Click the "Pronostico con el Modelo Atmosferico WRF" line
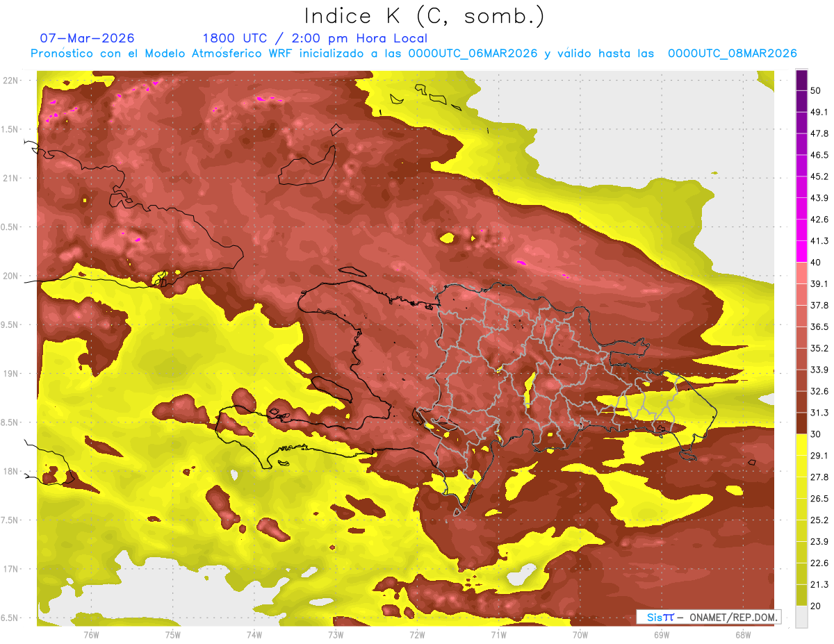Image resolution: width=834 pixels, height=644 pixels. point(414,53)
